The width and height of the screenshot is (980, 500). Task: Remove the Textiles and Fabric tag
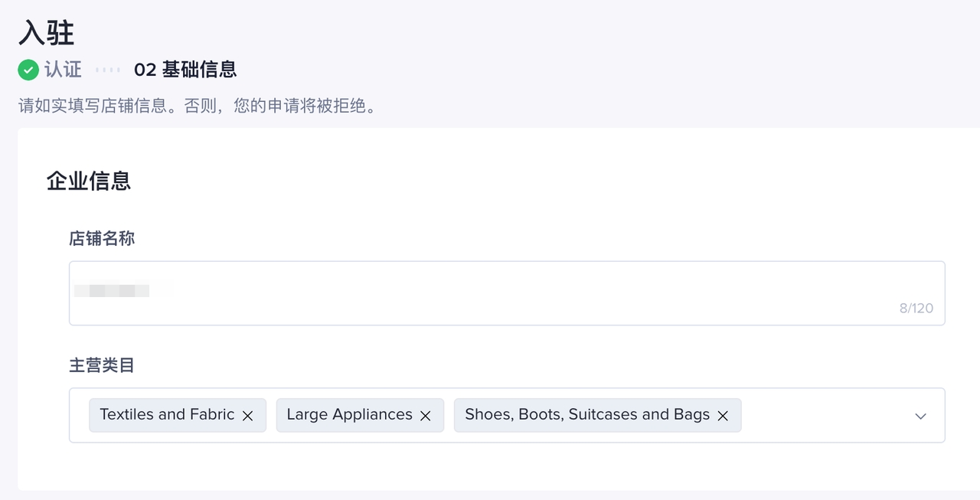(248, 416)
